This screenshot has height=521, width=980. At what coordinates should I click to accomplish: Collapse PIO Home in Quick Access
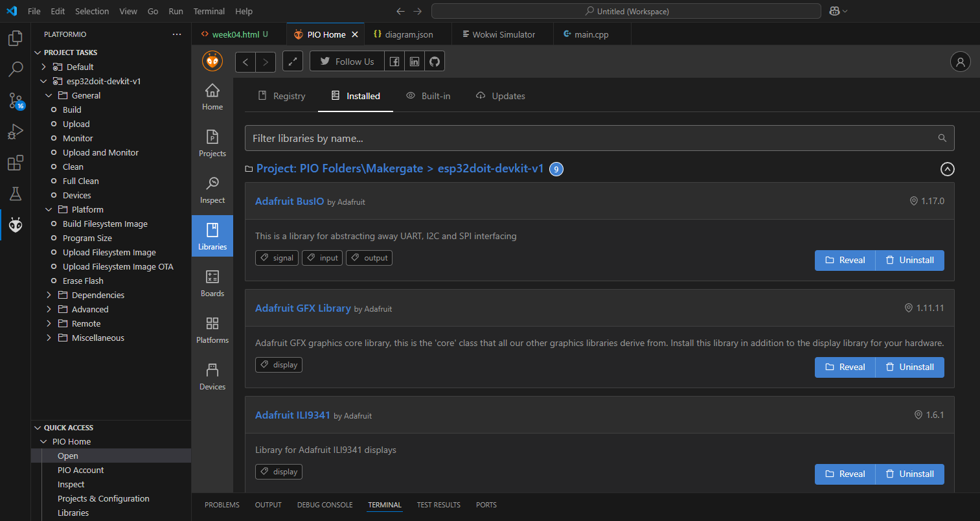pos(44,442)
